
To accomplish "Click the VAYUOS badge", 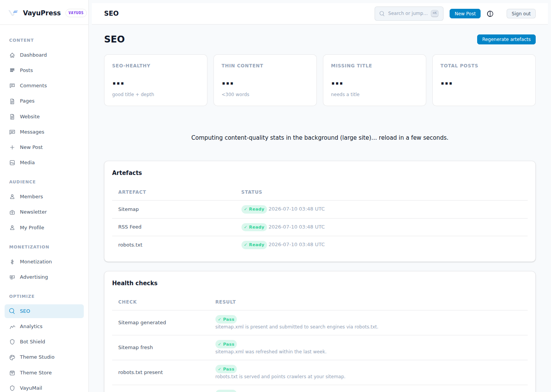I will click(x=76, y=13).
